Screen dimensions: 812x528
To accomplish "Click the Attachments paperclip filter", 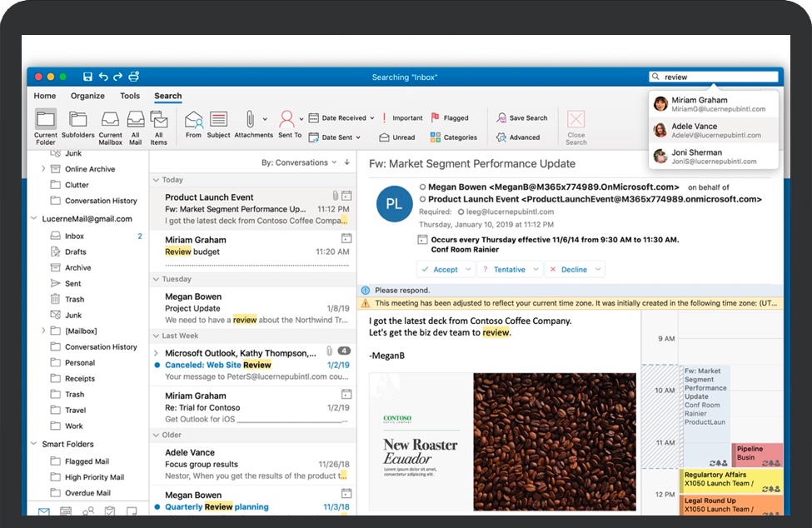I will (x=248, y=119).
